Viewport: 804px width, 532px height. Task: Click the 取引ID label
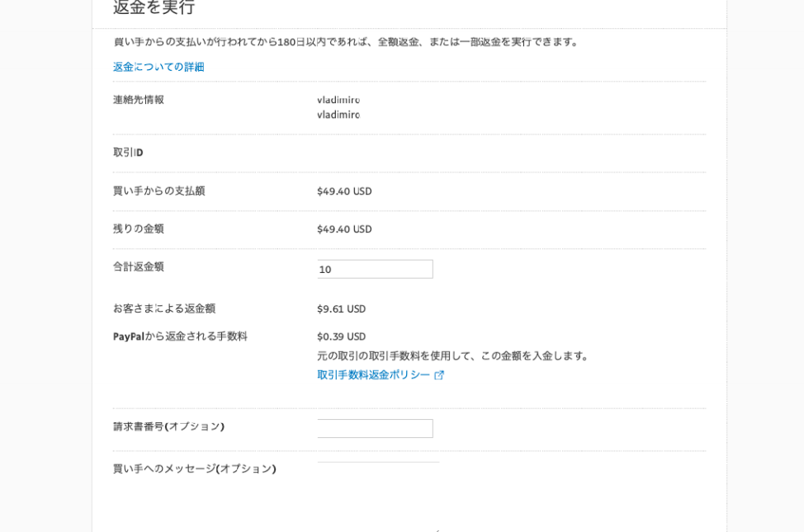[128, 153]
